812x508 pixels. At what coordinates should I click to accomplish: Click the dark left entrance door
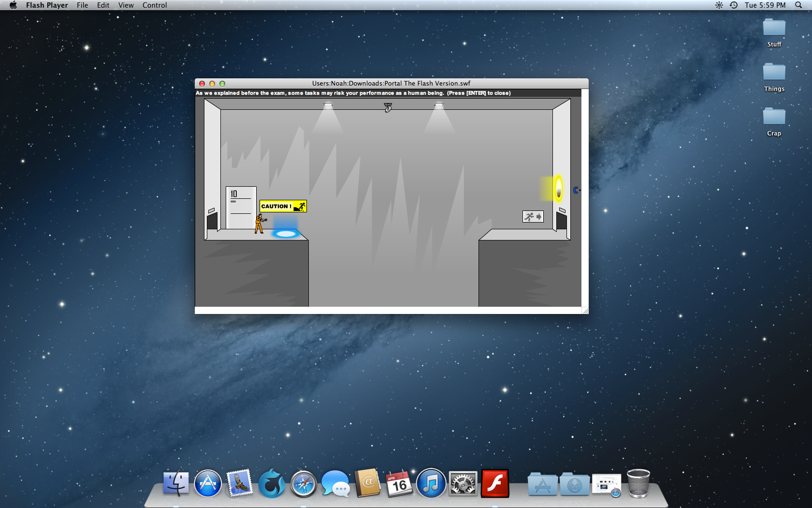click(212, 222)
